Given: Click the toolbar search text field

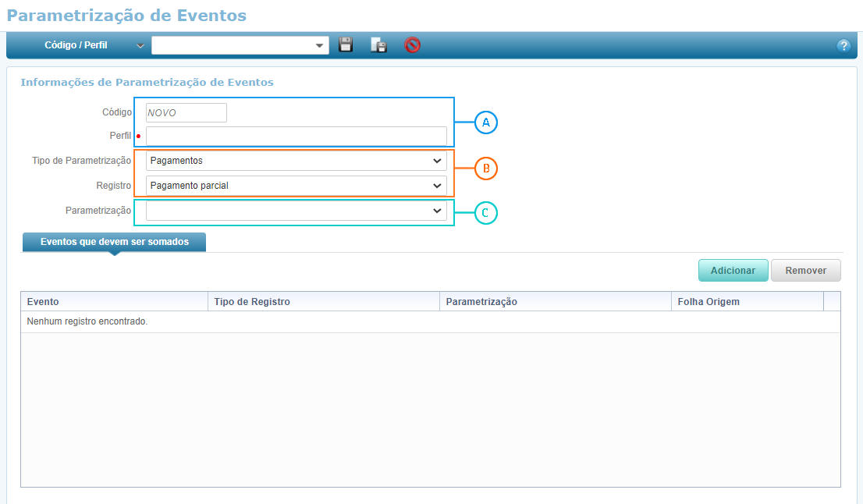Looking at the screenshot, I should [232, 46].
